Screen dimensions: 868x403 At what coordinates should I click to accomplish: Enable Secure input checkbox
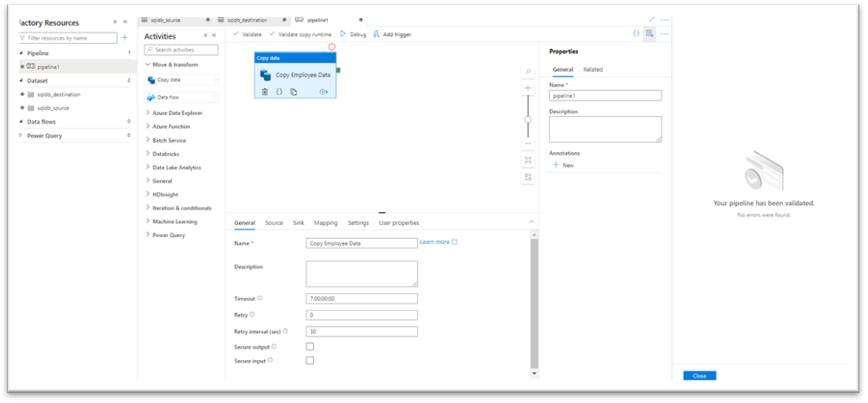point(310,360)
